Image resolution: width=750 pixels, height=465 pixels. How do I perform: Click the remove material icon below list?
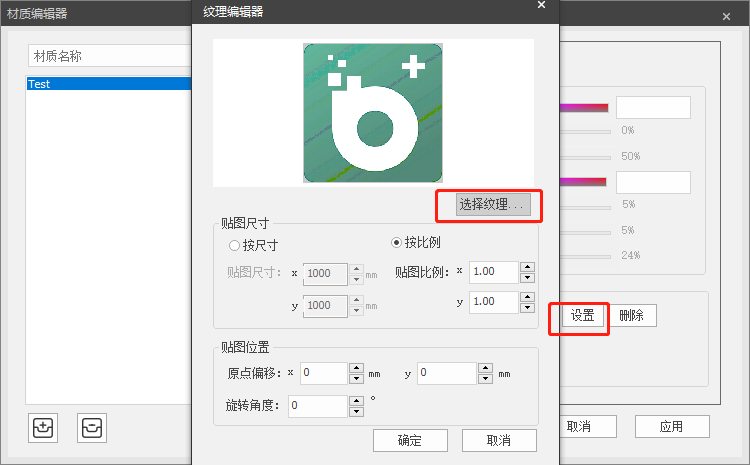(92, 428)
